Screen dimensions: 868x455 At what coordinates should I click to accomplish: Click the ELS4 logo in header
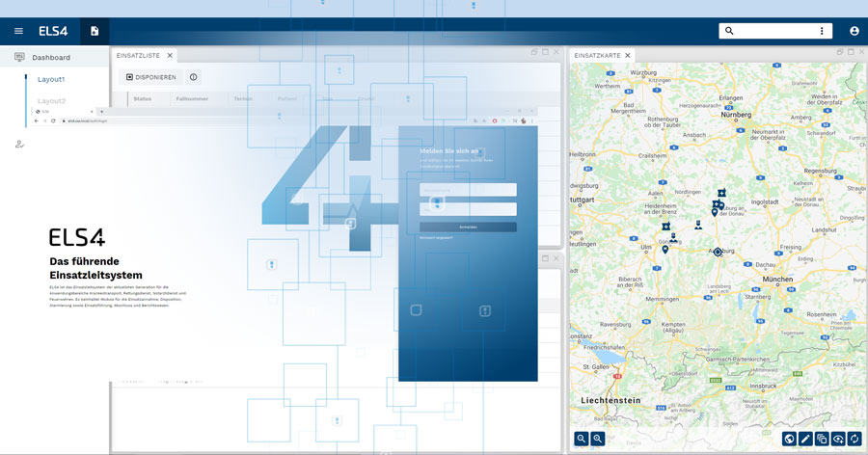coord(53,32)
